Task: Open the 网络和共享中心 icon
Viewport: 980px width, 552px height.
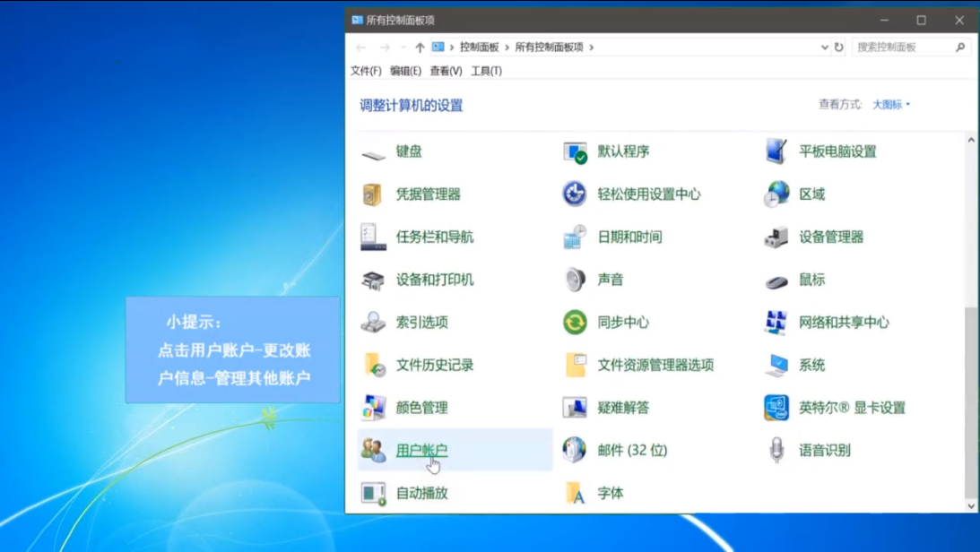Action: (776, 323)
